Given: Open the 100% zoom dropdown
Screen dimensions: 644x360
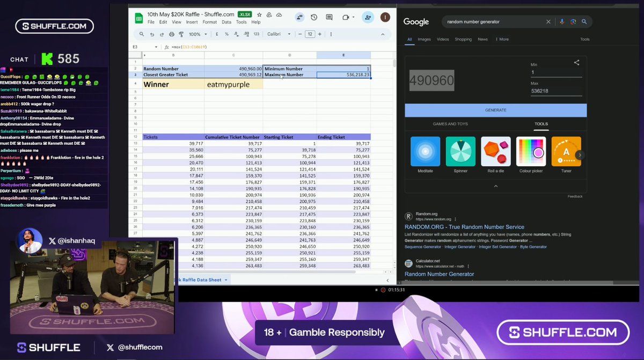Looking at the screenshot, I should (197, 34).
